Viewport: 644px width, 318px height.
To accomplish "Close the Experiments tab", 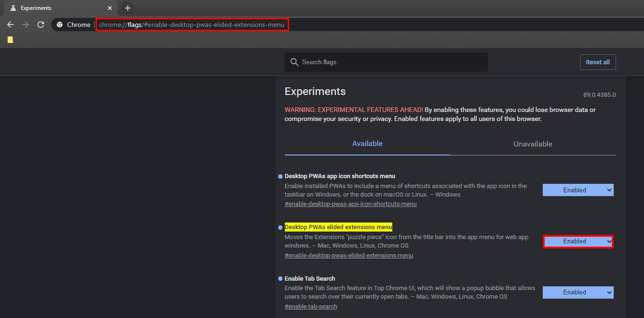I will [110, 8].
